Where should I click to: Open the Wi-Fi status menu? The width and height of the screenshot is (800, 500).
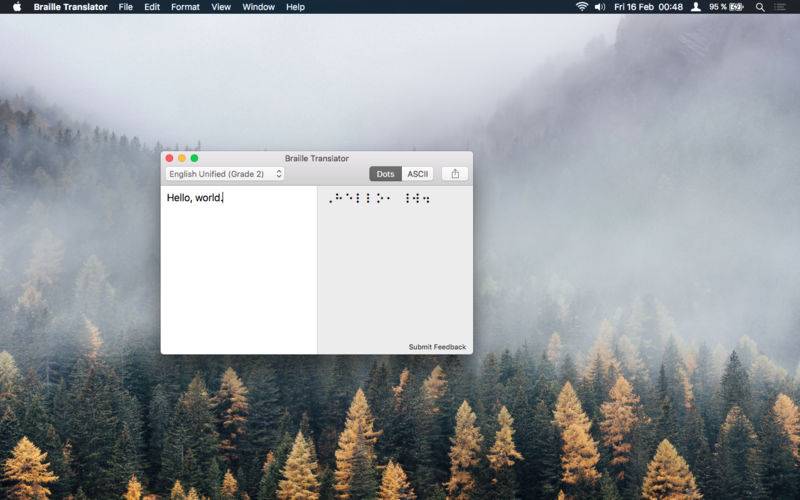(x=582, y=7)
